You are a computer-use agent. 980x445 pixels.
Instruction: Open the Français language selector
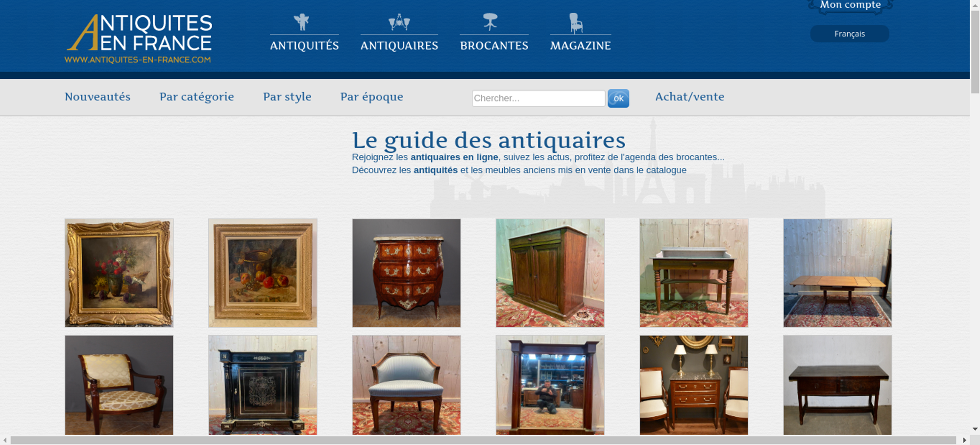pos(850,34)
